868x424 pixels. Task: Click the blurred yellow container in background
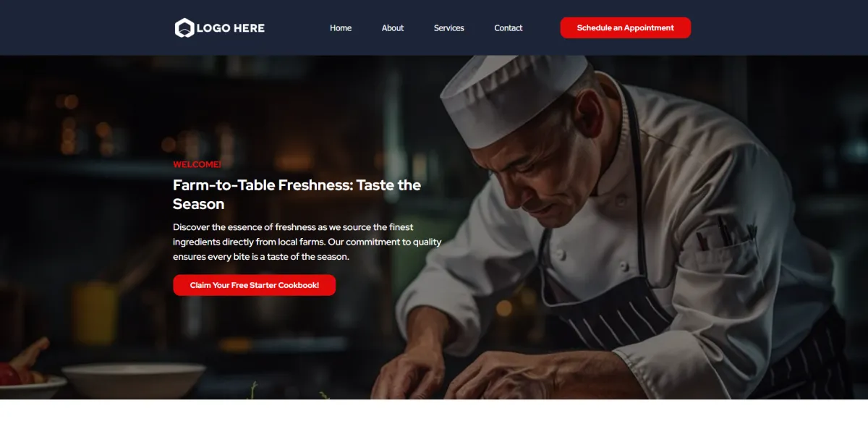pos(95,311)
